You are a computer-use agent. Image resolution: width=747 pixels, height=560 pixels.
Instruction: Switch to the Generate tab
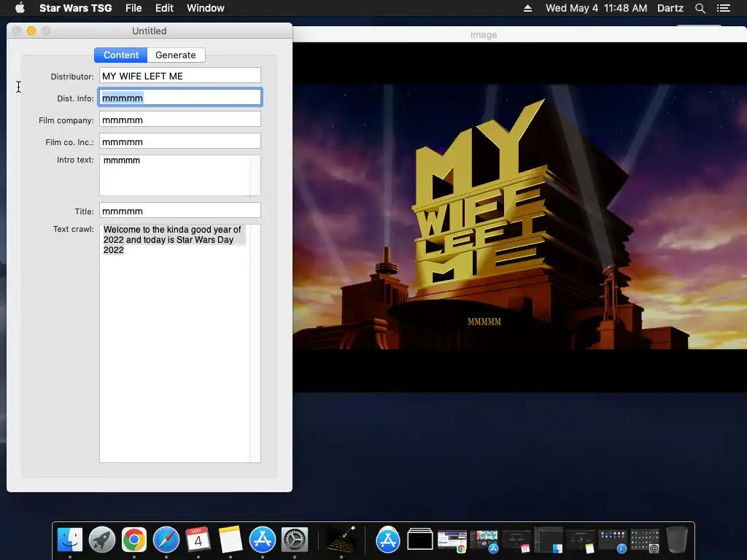point(176,55)
